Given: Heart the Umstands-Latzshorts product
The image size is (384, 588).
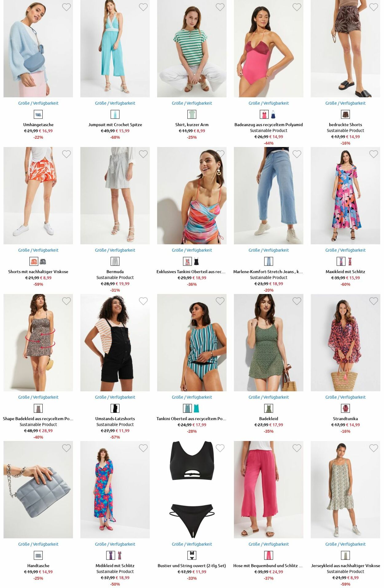Looking at the screenshot, I should [x=143, y=301].
